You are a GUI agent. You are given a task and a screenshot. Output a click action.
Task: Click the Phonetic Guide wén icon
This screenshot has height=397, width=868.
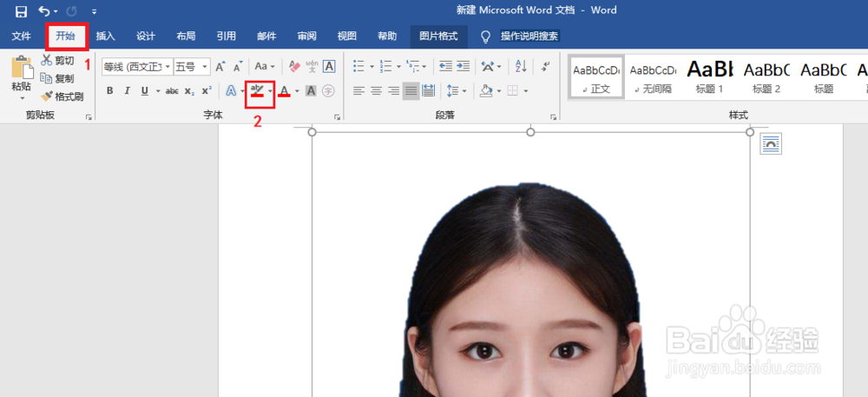click(x=312, y=66)
